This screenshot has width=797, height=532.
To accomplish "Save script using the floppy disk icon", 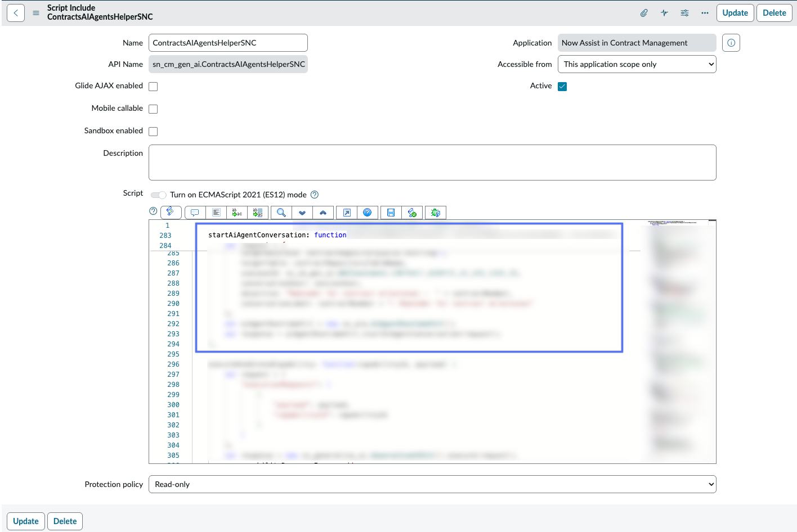I will pyautogui.click(x=391, y=213).
